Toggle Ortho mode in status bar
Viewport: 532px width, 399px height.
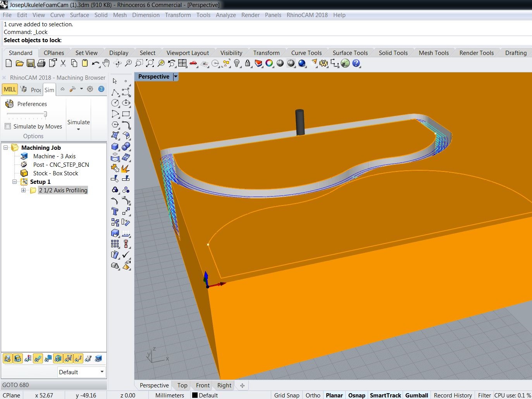point(313,395)
